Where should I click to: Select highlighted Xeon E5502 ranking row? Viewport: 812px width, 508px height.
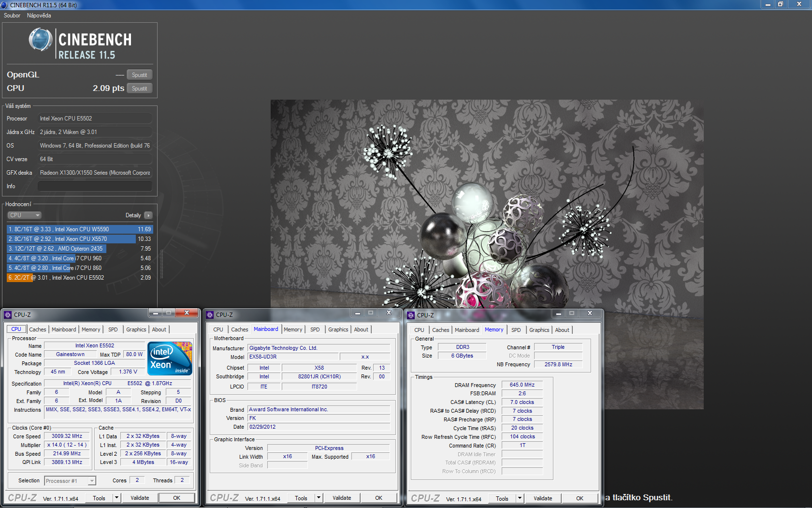pos(80,278)
